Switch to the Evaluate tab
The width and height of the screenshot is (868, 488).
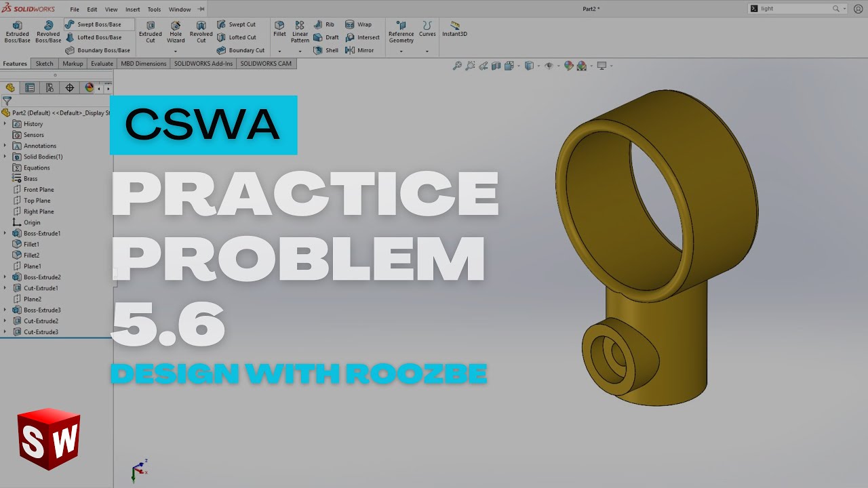point(102,64)
